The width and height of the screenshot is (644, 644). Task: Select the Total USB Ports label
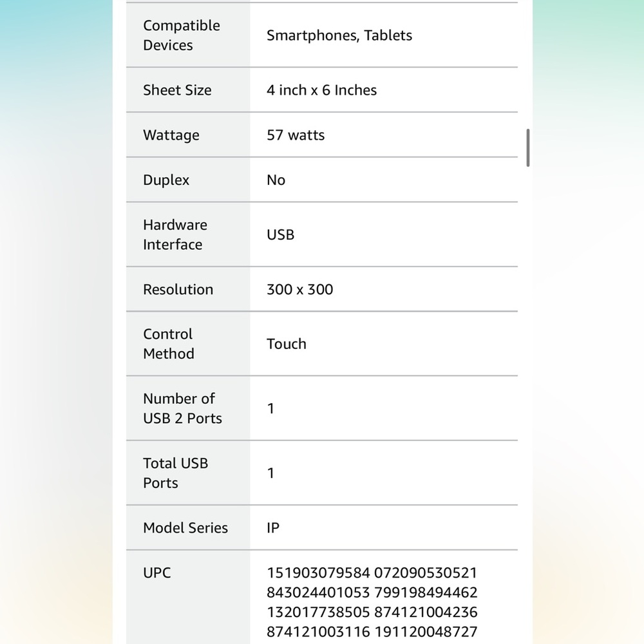[175, 473]
